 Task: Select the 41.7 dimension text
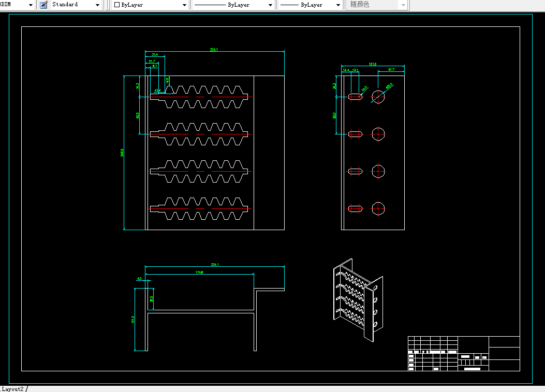(391, 70)
